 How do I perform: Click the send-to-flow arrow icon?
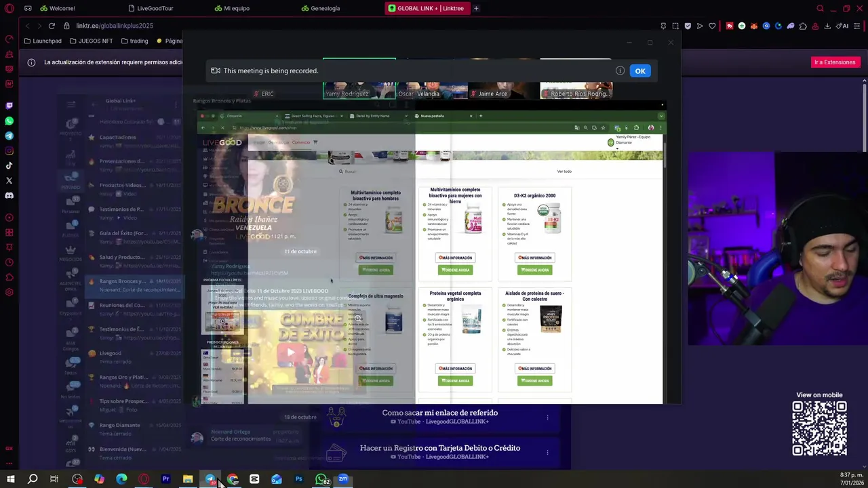(700, 26)
